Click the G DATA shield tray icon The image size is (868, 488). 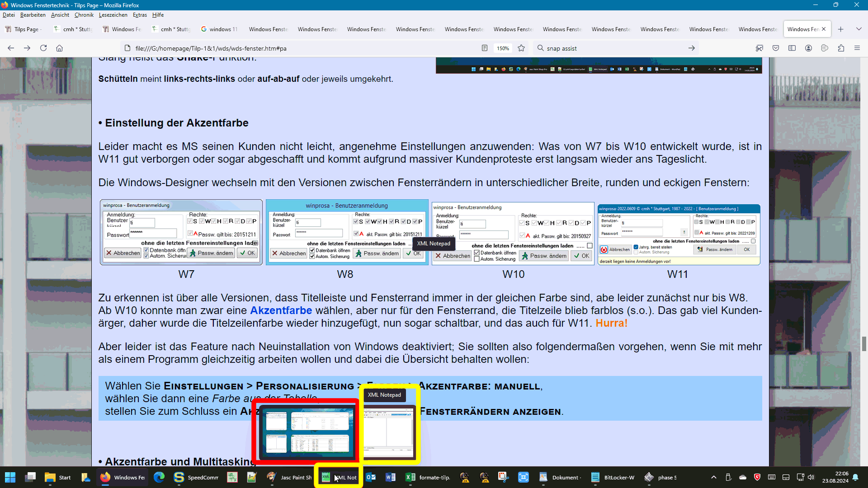757,477
